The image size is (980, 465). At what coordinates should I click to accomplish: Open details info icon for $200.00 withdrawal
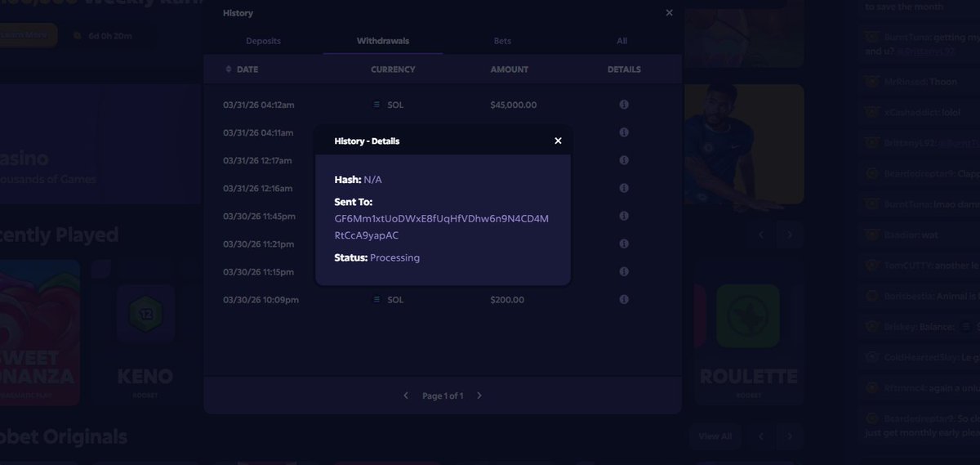(x=624, y=300)
